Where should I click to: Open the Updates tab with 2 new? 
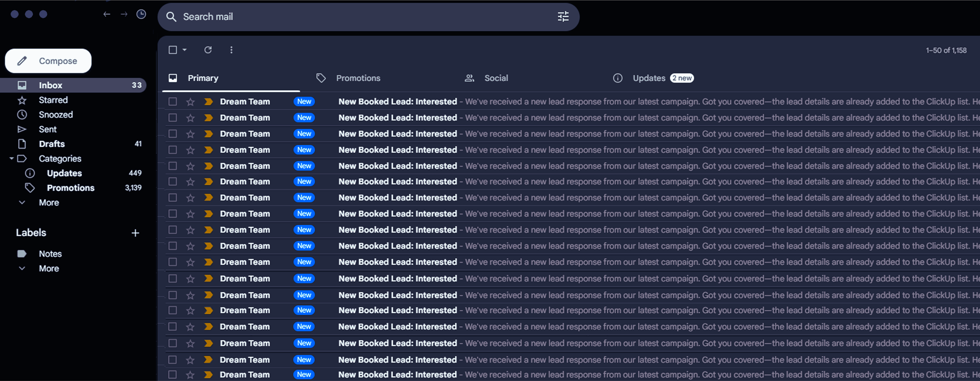point(649,78)
